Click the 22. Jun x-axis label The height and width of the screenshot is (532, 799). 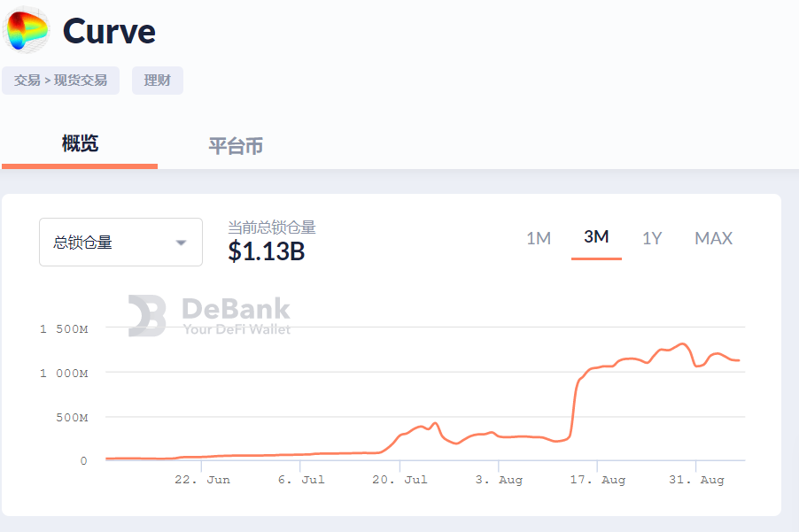pos(202,480)
